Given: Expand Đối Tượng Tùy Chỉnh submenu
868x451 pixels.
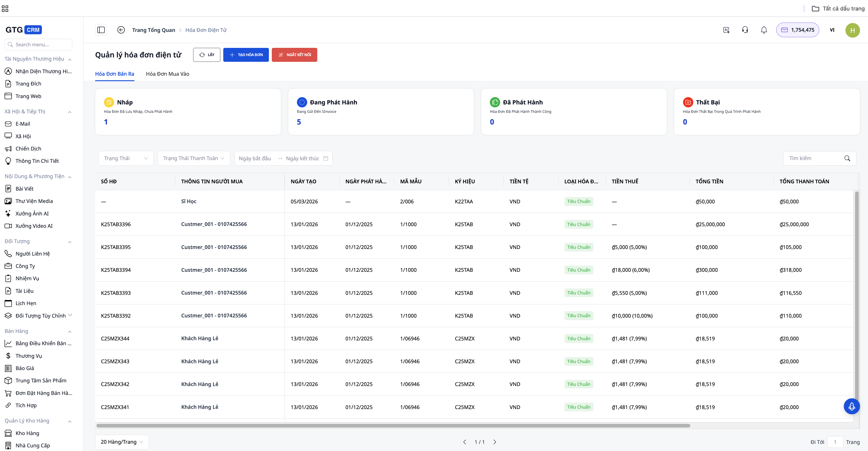Looking at the screenshot, I should click(x=70, y=315).
